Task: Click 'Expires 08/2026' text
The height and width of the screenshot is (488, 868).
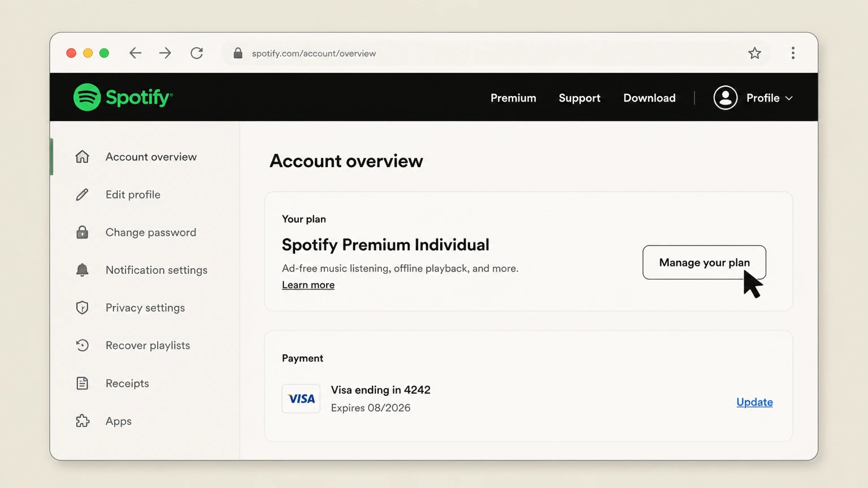Action: pyautogui.click(x=371, y=408)
